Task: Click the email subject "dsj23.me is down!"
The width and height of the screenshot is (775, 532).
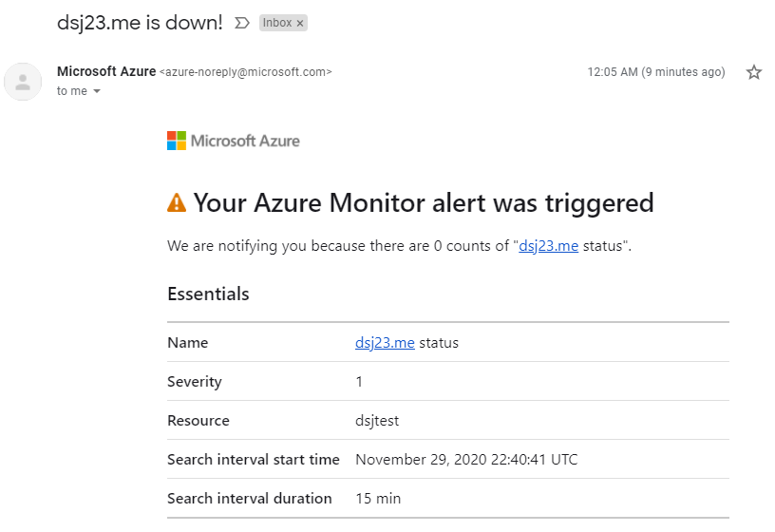Action: 140,22
